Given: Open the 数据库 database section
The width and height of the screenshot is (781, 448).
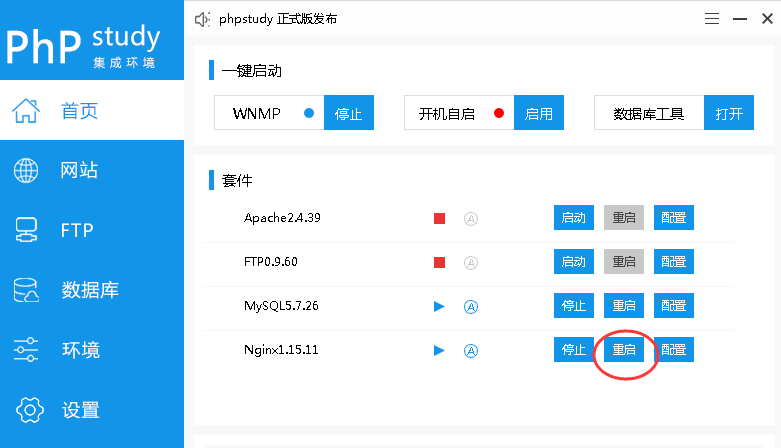Looking at the screenshot, I should pos(92,290).
